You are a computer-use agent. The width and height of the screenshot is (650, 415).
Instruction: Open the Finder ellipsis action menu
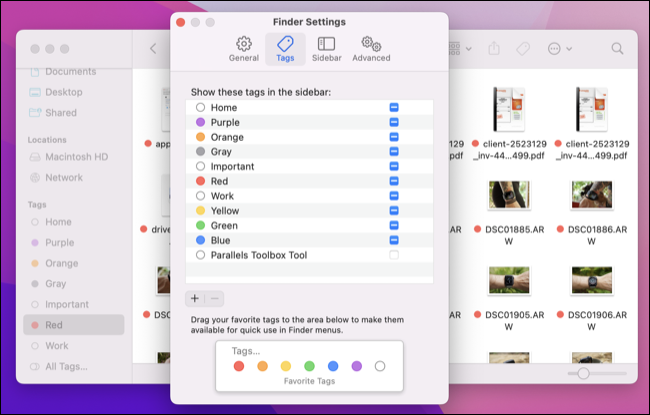pyautogui.click(x=559, y=49)
